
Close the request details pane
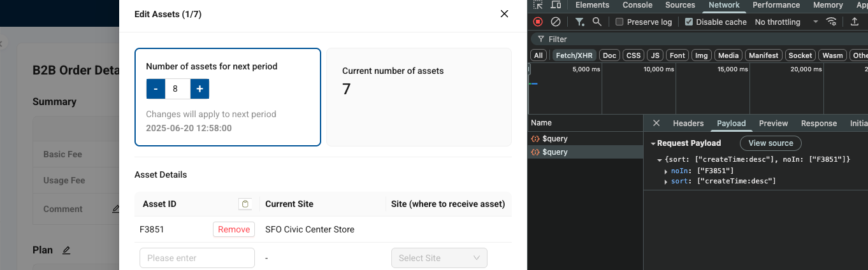coord(656,123)
